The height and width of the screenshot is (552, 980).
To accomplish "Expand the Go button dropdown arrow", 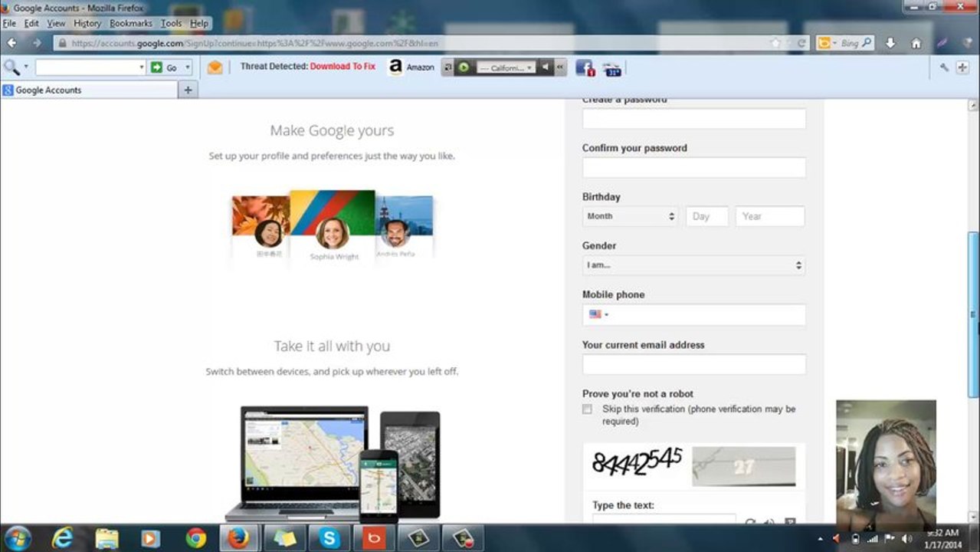I will [x=188, y=67].
